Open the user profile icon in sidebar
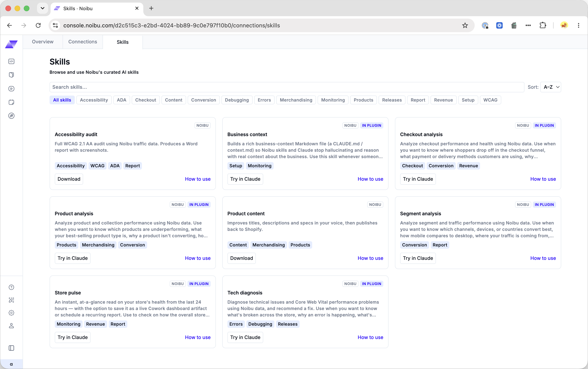The width and height of the screenshot is (588, 369). click(x=11, y=326)
